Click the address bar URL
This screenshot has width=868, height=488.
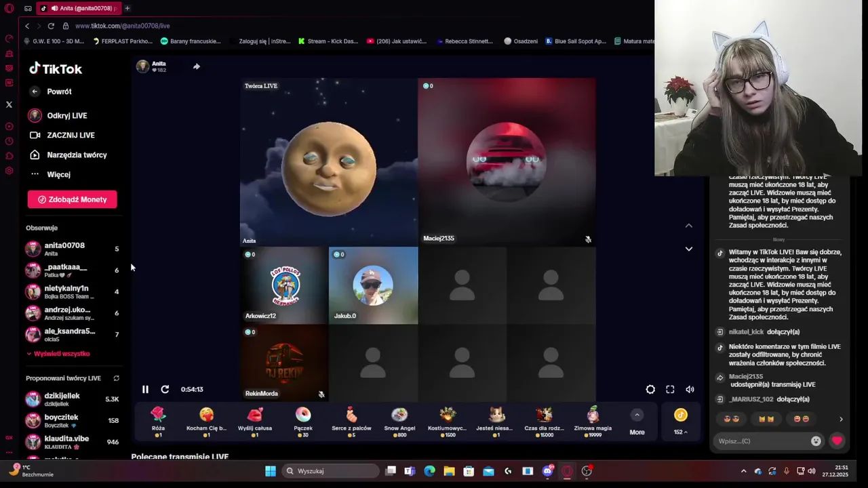pos(123,26)
